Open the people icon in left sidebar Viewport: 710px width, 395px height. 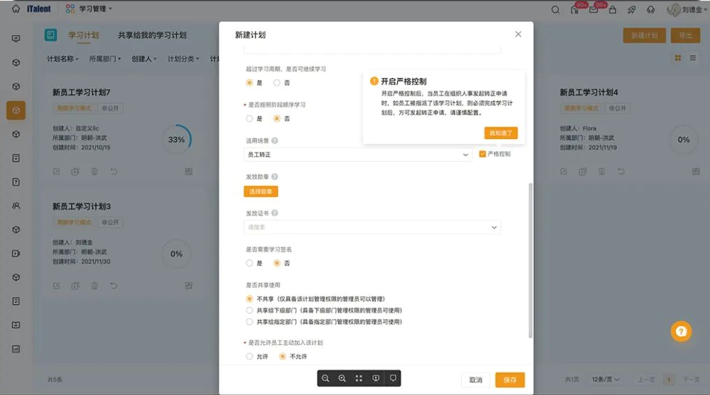click(x=16, y=206)
